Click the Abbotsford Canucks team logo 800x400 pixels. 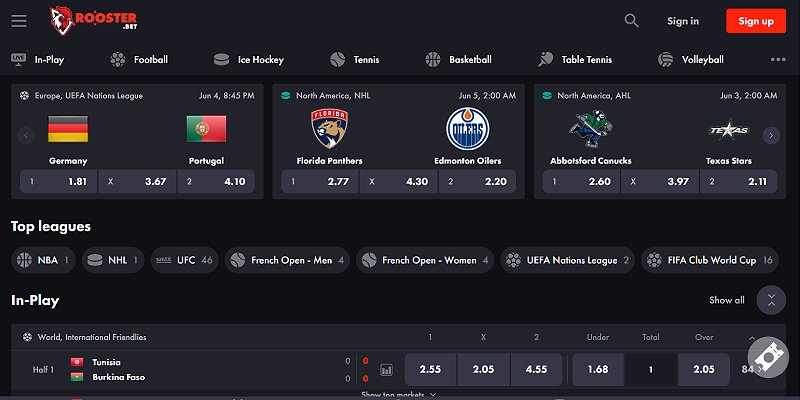pos(591,128)
